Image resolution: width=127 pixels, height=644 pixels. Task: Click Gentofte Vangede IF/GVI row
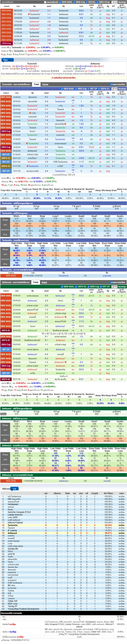[63, 512]
